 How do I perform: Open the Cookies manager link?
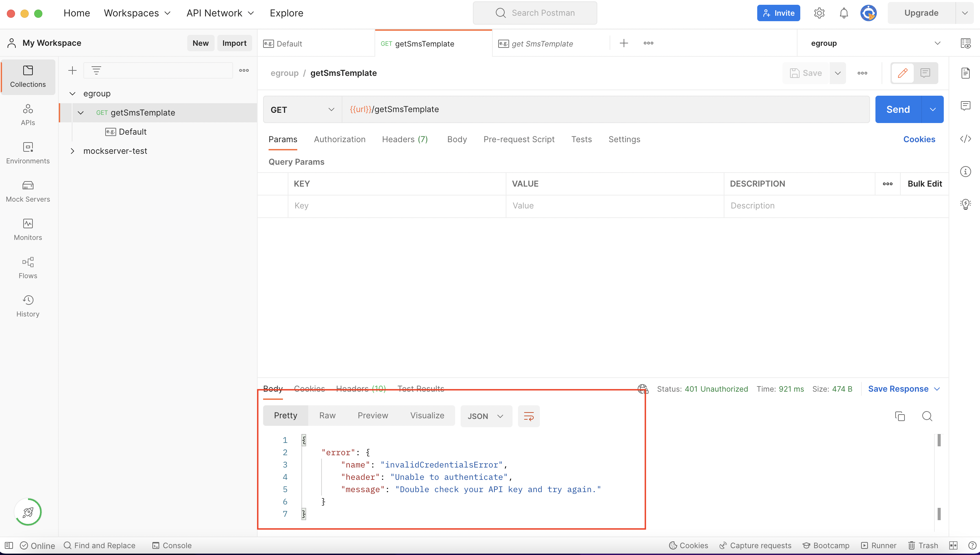919,139
